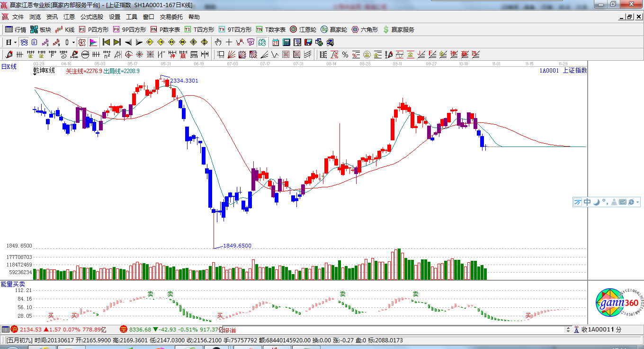This screenshot has height=349, width=644.
Task: Click the calculator icon in toolbar
Action: 286,42
